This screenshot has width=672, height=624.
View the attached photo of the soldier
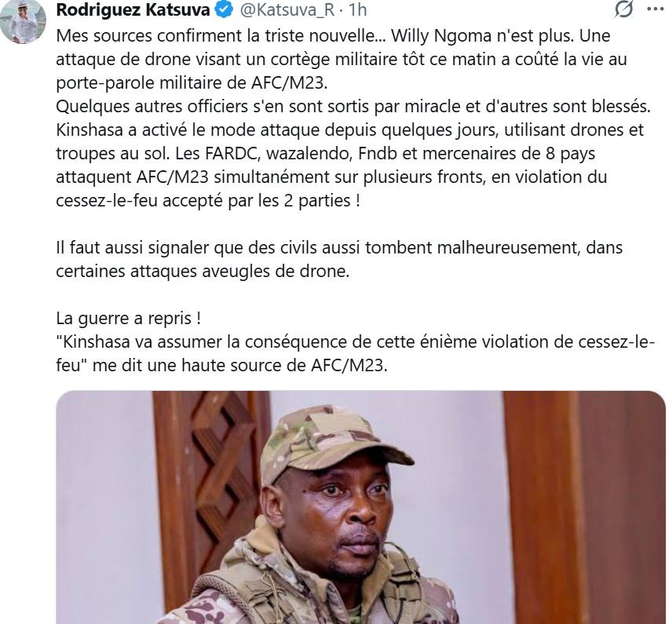360,507
